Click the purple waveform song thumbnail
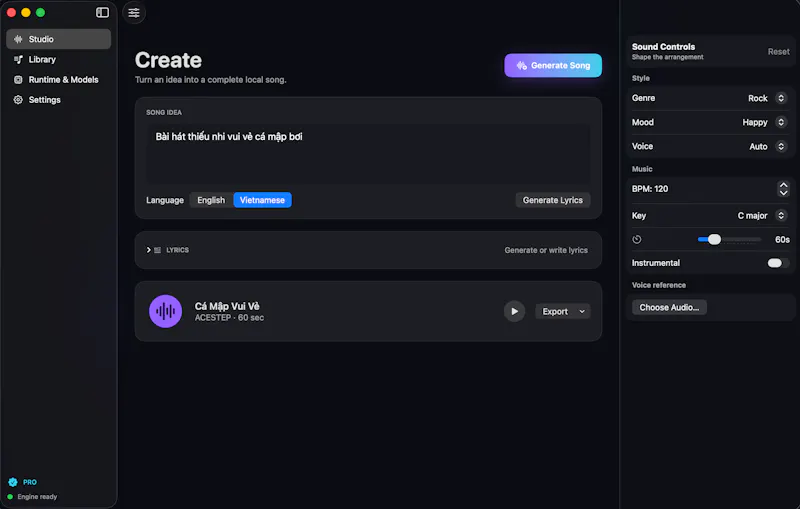The width and height of the screenshot is (800, 509). [x=165, y=311]
